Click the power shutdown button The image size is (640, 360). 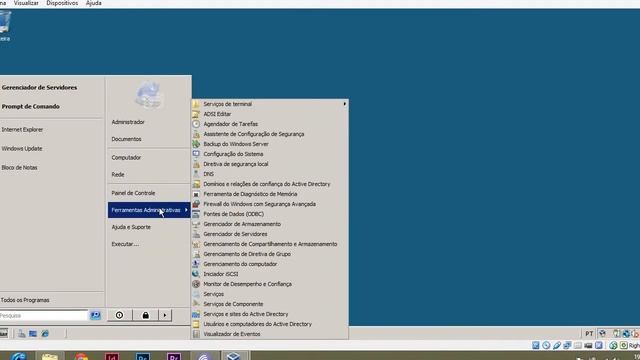(x=119, y=315)
